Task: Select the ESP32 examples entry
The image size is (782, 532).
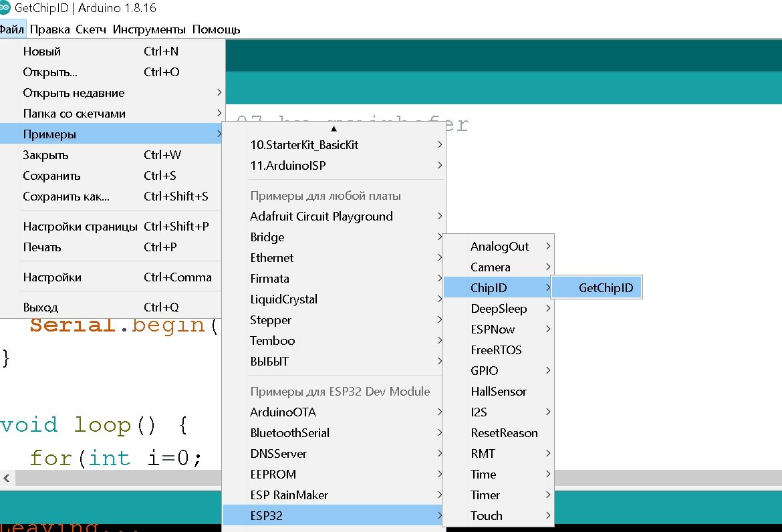Action: coord(334,515)
